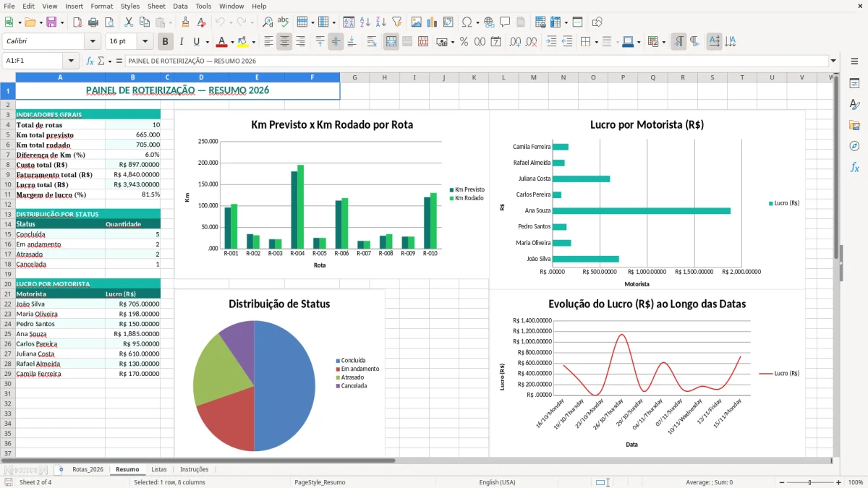
Task: Click Sort Descending icon
Action: [380, 22]
